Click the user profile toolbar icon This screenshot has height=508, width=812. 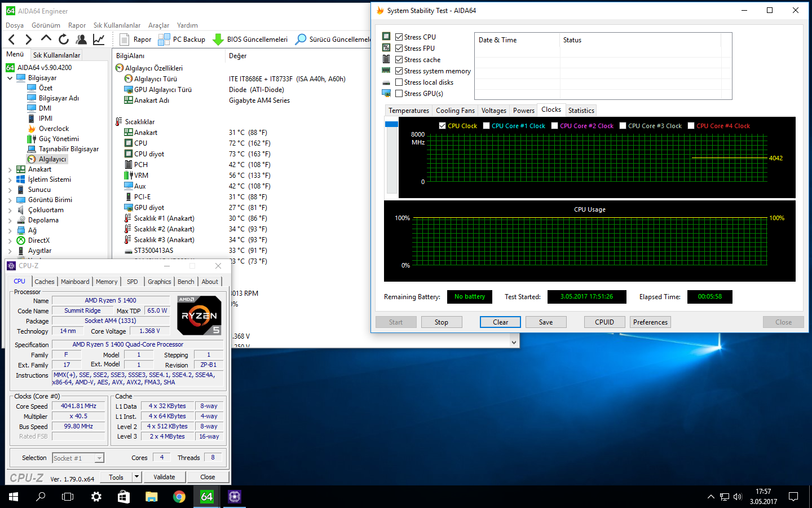click(x=81, y=39)
